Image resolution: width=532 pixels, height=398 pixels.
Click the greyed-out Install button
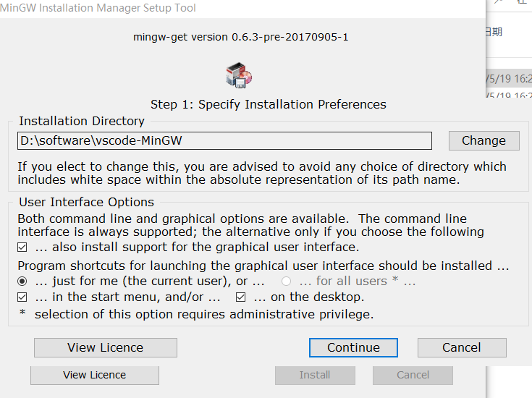315,375
